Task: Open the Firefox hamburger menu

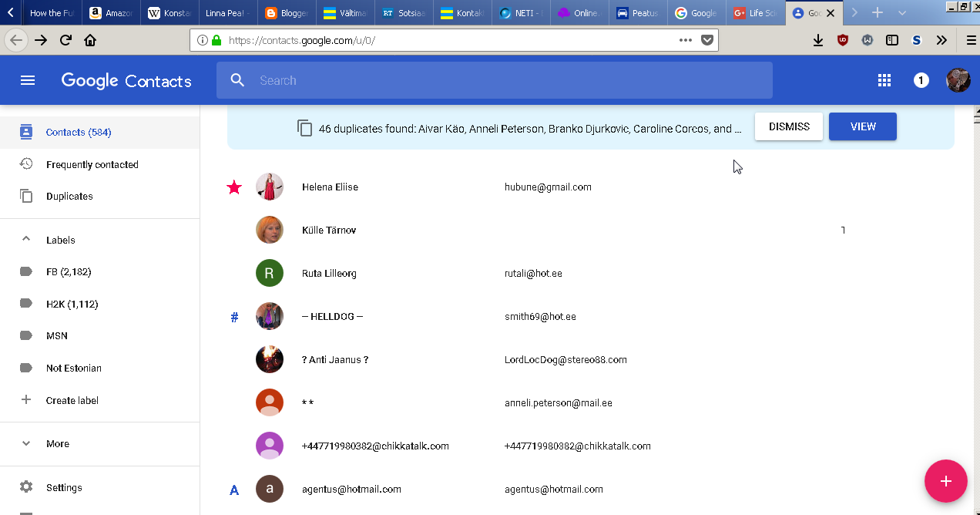Action: [x=971, y=40]
